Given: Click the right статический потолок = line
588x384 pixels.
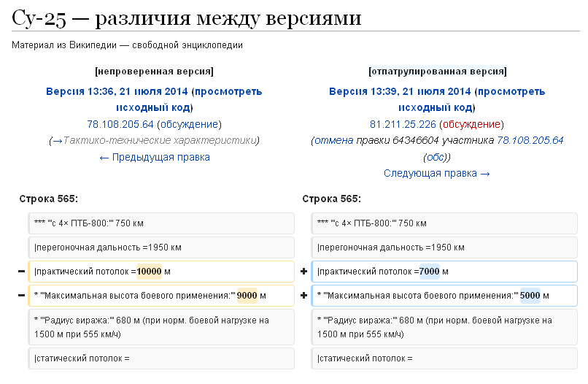Looking at the screenshot, I should pyautogui.click(x=444, y=358).
